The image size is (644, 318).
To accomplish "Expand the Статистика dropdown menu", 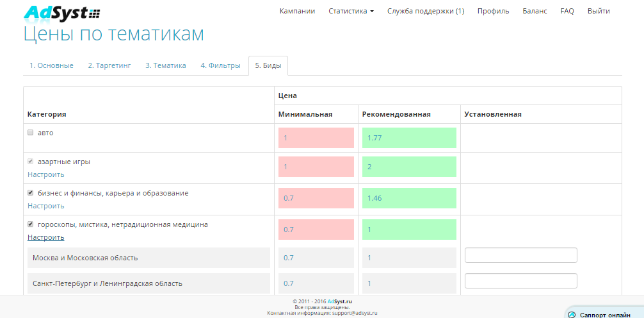I will point(351,11).
